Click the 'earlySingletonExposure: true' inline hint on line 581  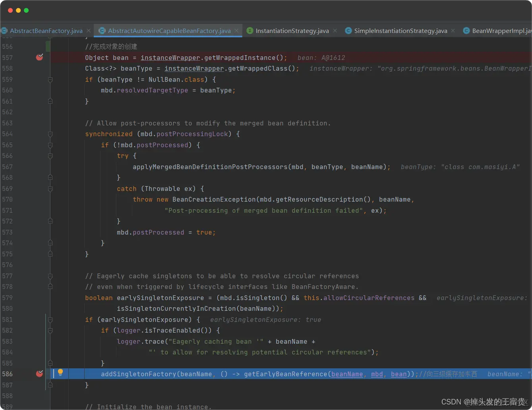[265, 320]
